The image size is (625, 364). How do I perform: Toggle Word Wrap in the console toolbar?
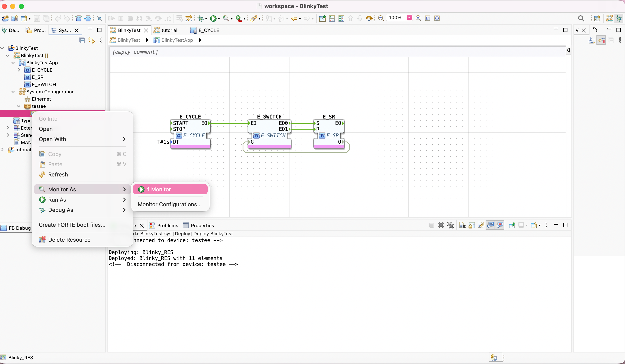[481, 225]
